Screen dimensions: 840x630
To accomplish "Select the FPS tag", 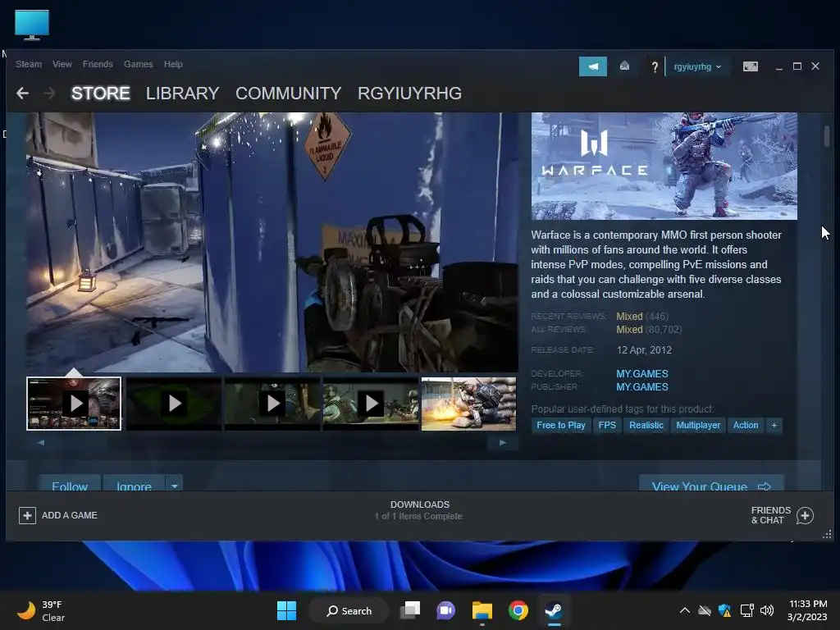I will [x=607, y=426].
